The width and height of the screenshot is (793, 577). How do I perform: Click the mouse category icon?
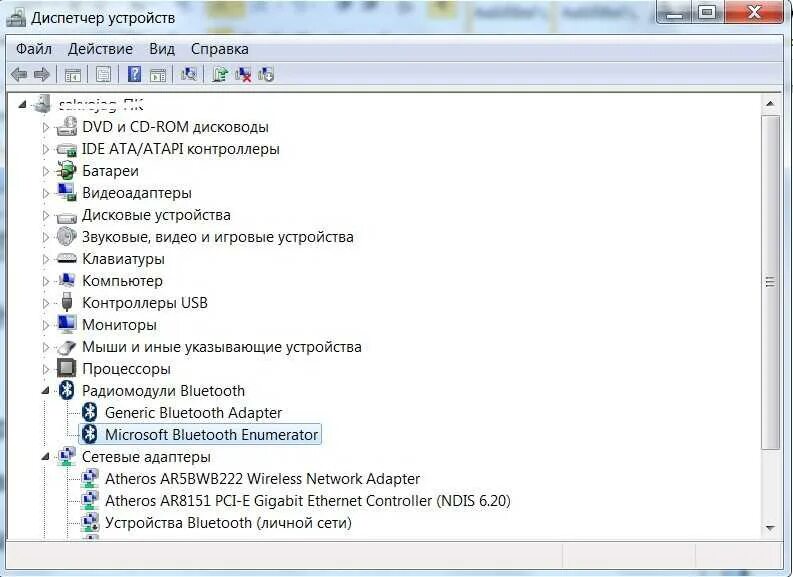pyautogui.click(x=66, y=347)
